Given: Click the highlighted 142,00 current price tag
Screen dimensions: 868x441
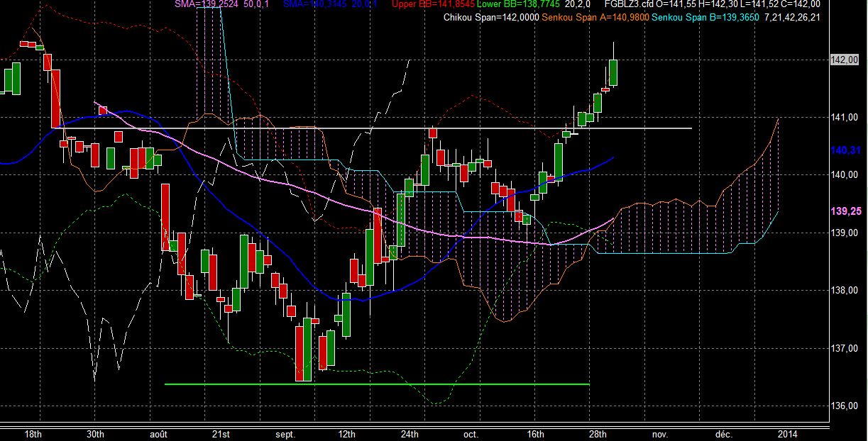Looking at the screenshot, I should click(x=844, y=60).
